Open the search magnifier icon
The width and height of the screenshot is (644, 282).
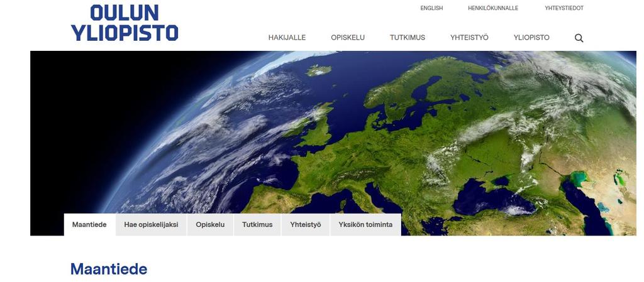click(579, 38)
